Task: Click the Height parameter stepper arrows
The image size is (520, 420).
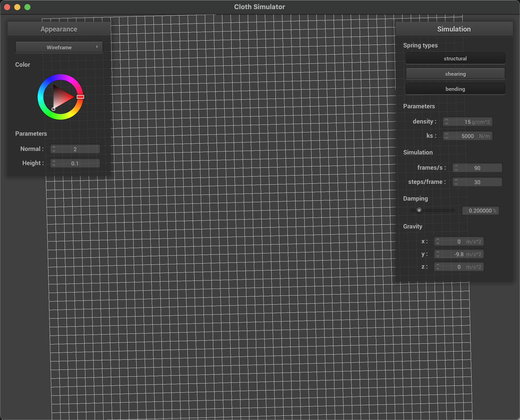Action: [x=54, y=163]
